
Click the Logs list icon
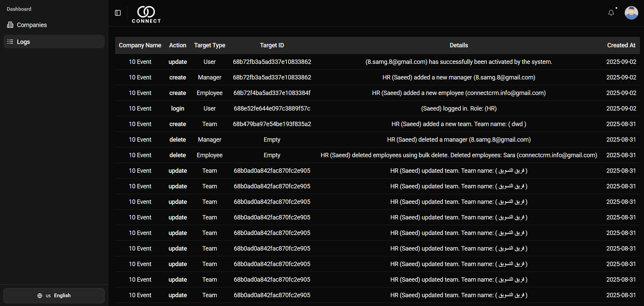point(10,42)
